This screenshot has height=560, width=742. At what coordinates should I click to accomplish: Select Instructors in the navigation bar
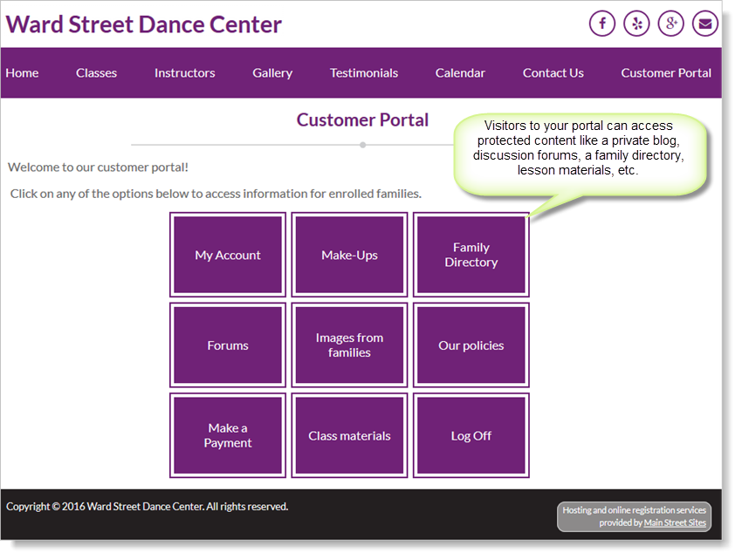184,73
